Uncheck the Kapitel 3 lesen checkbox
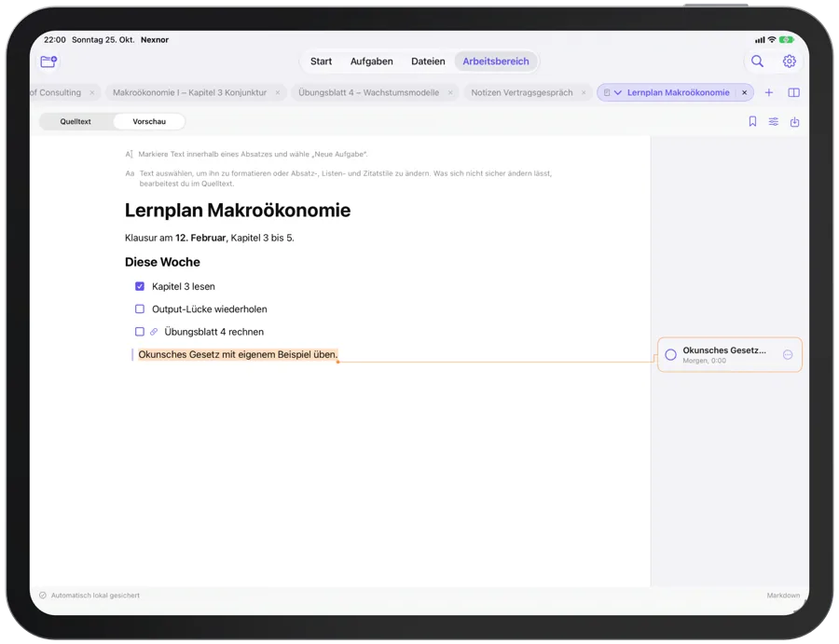Viewport: 839px width, 644px height. point(140,287)
